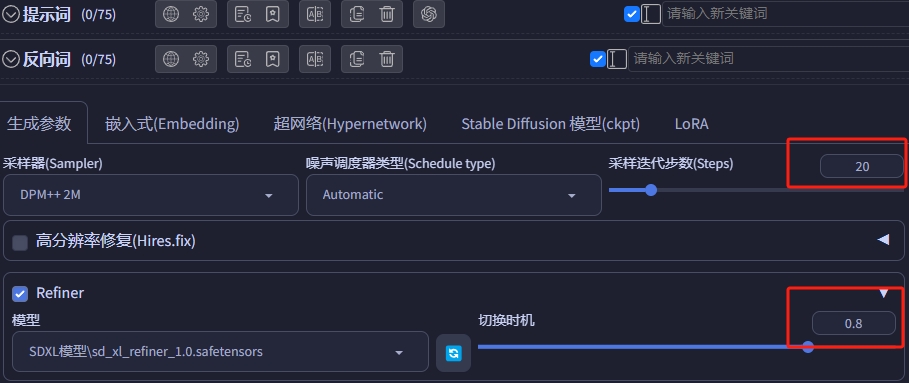Viewport: 909px width, 383px height.
Task: Toggle the blue checkbox in 提示词 row
Action: pos(632,14)
